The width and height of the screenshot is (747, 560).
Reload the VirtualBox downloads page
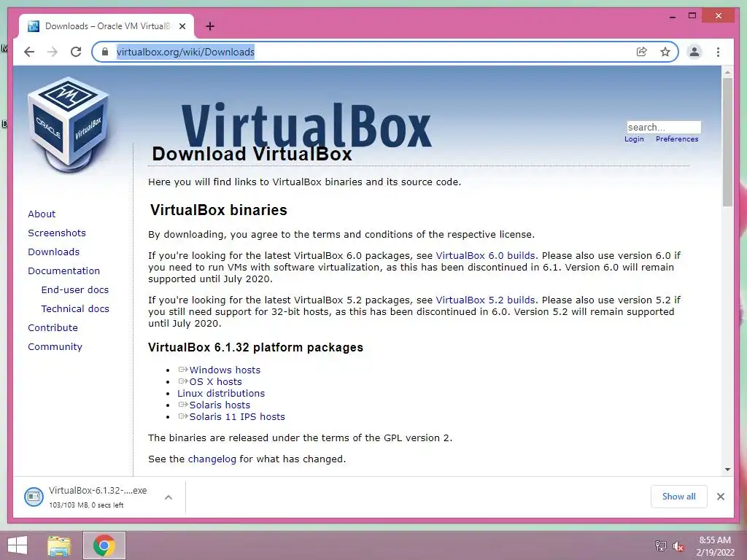[76, 52]
